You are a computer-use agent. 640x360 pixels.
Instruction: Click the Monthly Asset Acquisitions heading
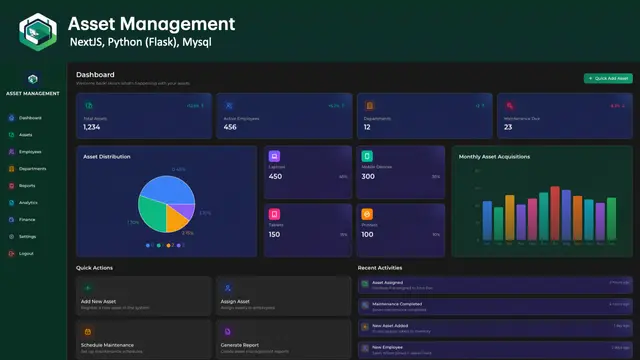pos(494,157)
